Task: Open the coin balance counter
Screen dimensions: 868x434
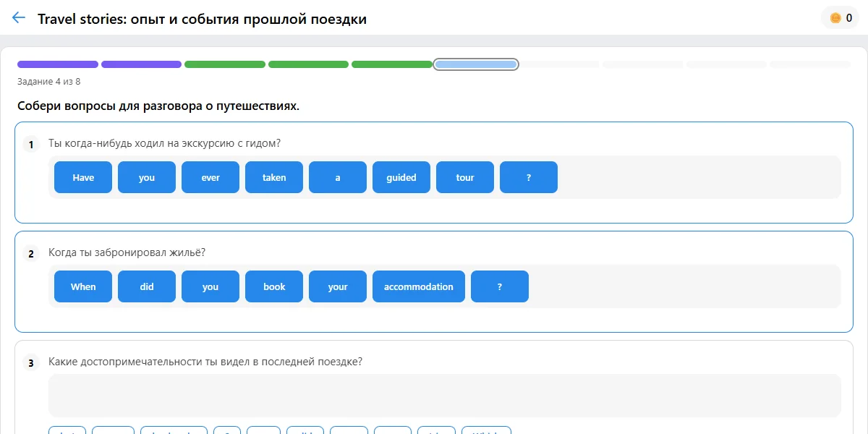Action: click(840, 18)
